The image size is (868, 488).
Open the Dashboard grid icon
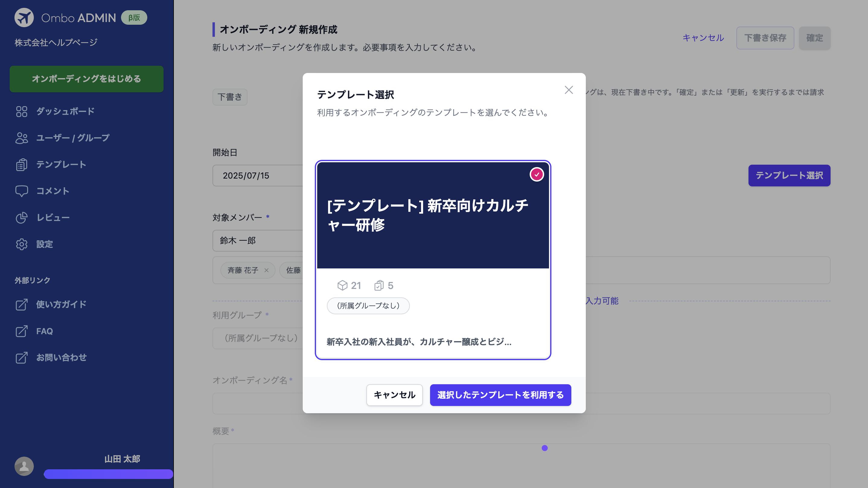[21, 112]
